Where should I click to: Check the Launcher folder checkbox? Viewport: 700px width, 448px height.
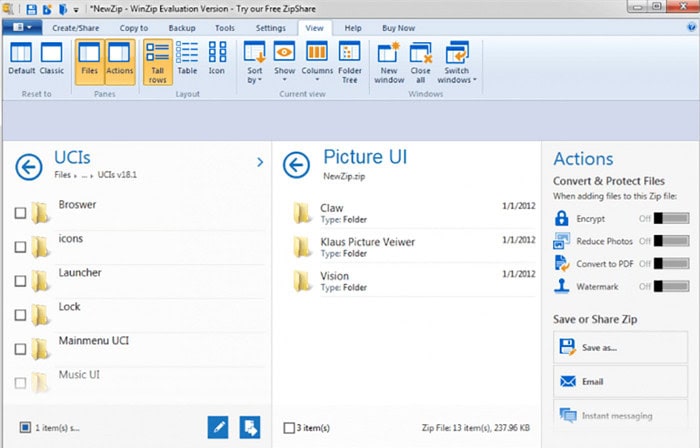tap(20, 281)
